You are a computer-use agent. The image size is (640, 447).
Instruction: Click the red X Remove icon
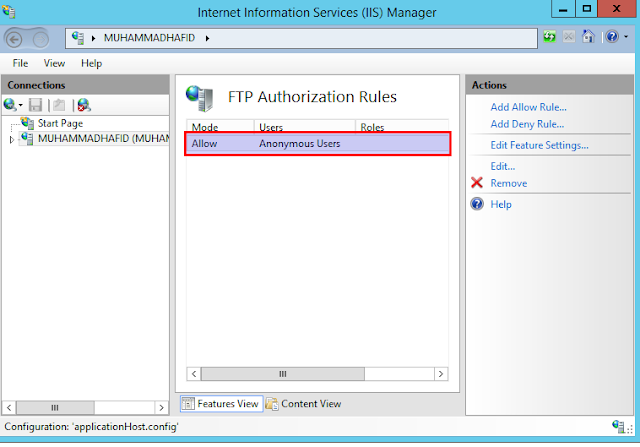(x=477, y=182)
